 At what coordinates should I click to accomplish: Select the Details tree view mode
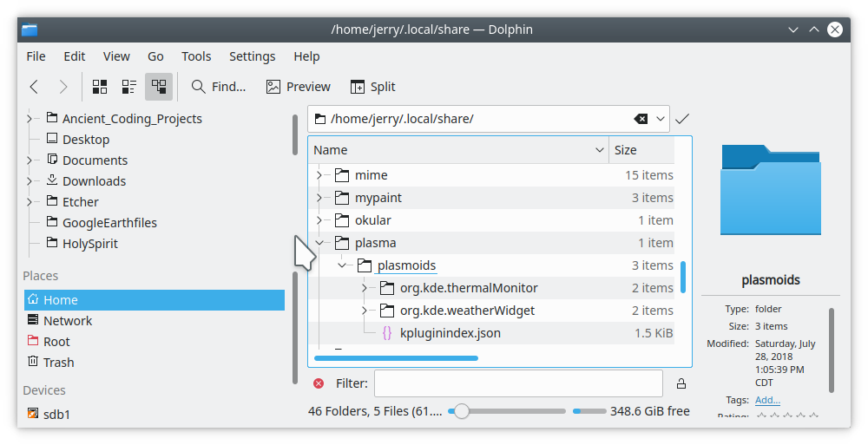(158, 87)
